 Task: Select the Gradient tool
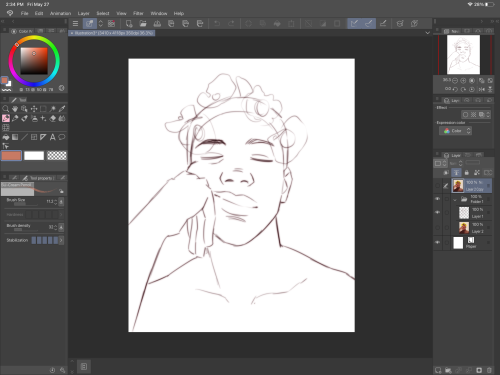click(x=15, y=137)
